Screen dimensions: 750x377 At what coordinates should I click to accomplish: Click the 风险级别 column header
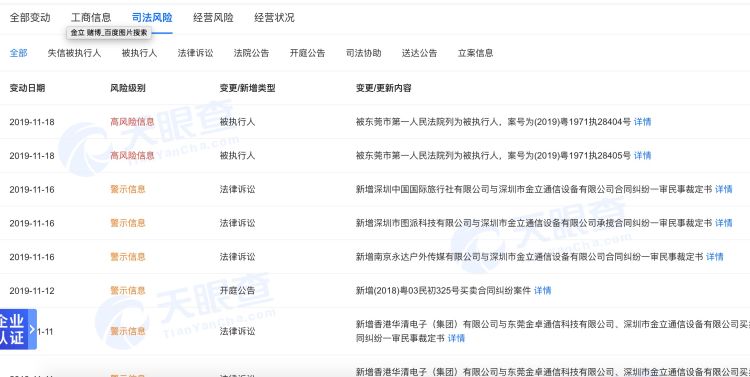pos(128,88)
